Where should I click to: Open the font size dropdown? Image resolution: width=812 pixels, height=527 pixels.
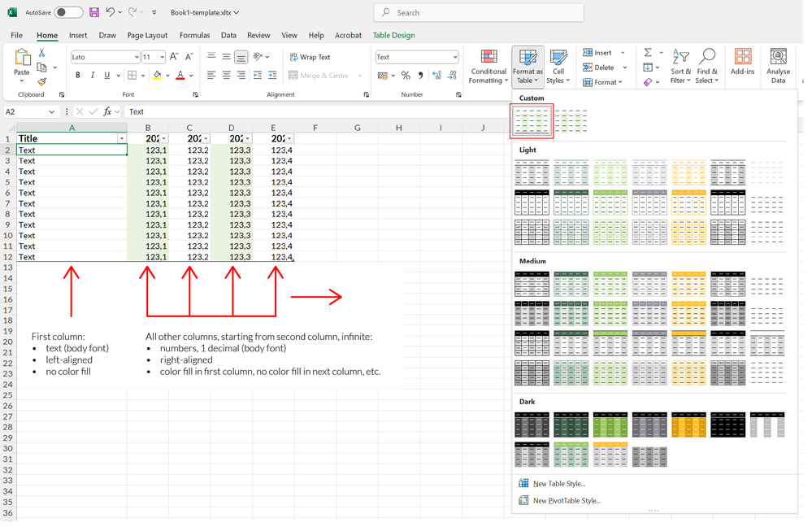162,57
